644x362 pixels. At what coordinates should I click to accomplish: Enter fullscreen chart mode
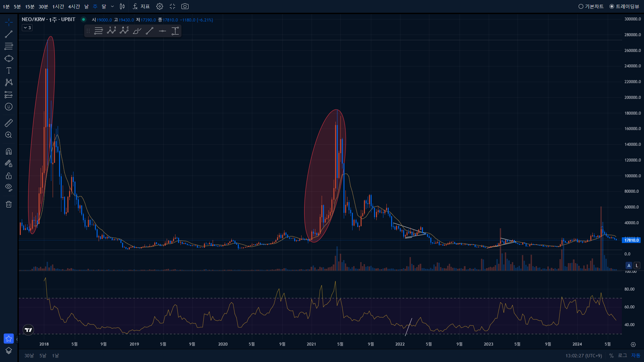tap(172, 6)
